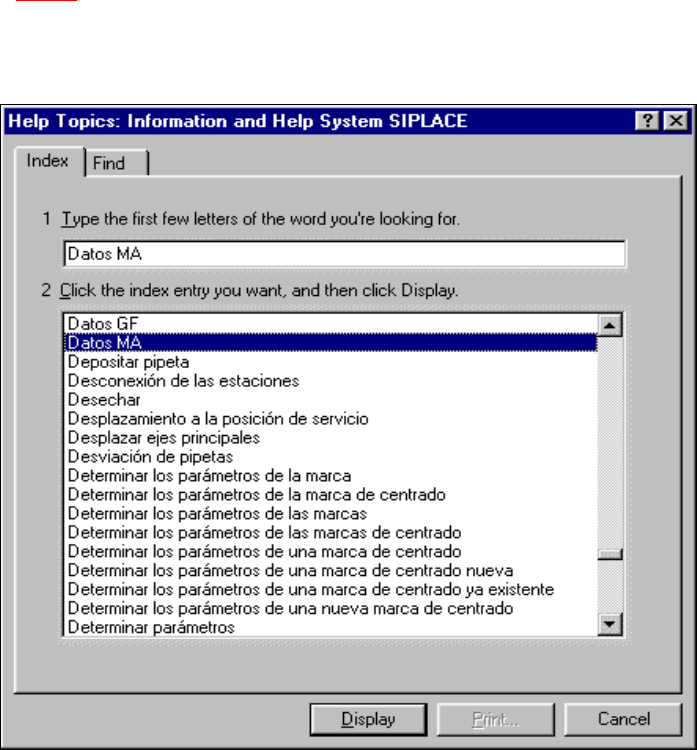Select the Determinar parámetros entry
This screenshot has width=697, height=750.
coord(331,627)
